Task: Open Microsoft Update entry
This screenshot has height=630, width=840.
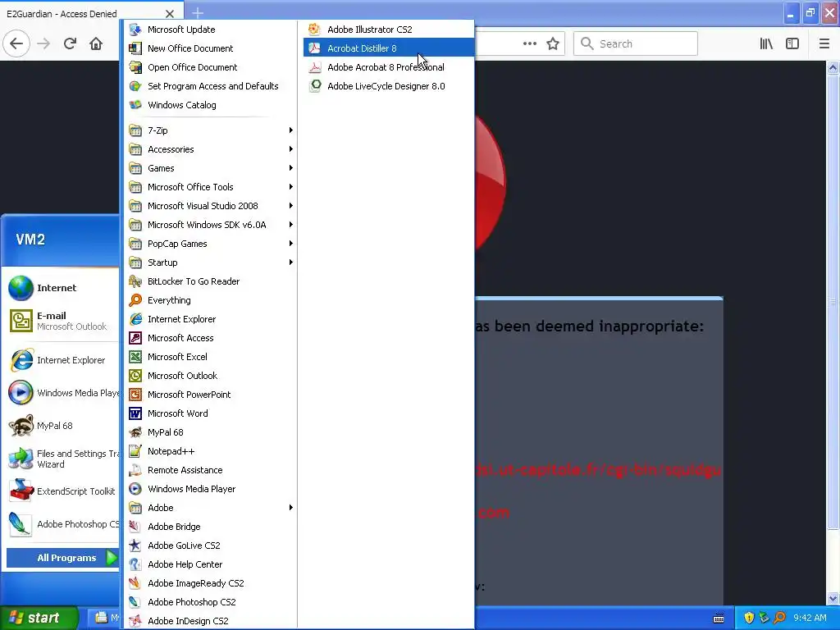Action: point(210,30)
